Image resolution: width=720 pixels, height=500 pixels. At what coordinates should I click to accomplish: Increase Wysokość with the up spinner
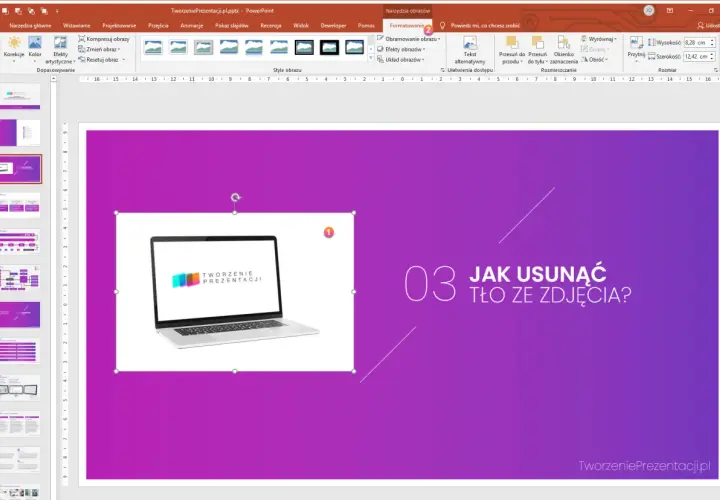[712, 40]
